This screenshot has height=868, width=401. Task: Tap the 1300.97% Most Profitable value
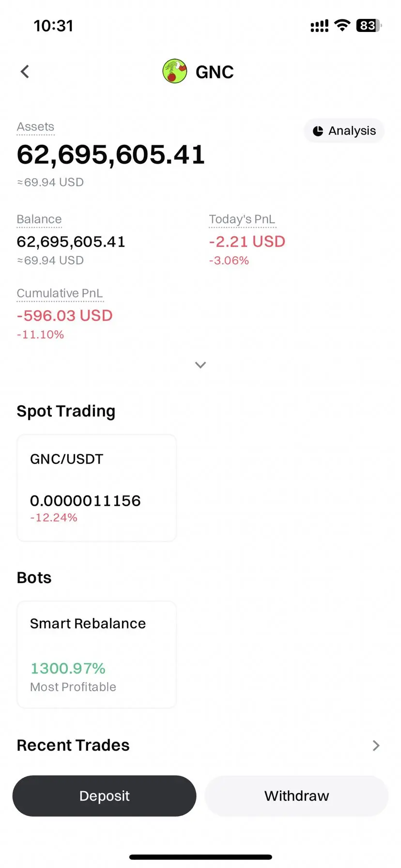coord(68,668)
